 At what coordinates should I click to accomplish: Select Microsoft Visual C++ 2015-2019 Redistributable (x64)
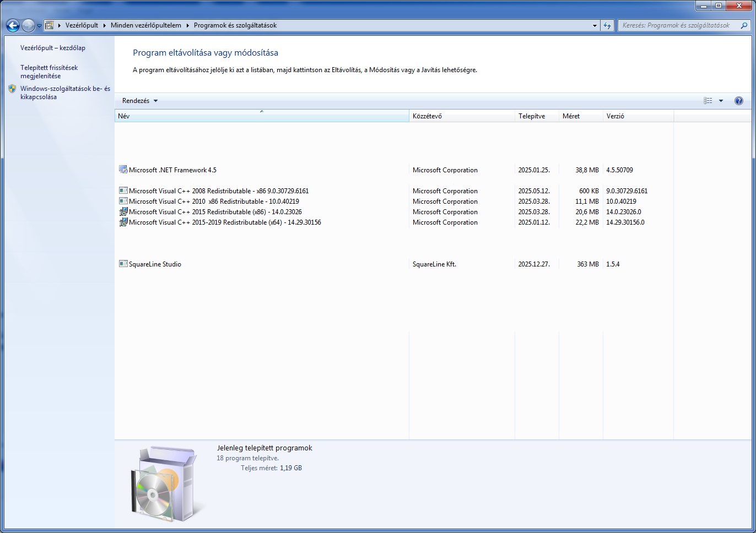point(225,222)
